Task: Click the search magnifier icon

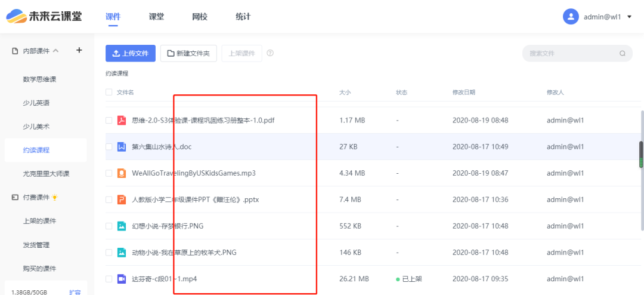Action: [622, 53]
